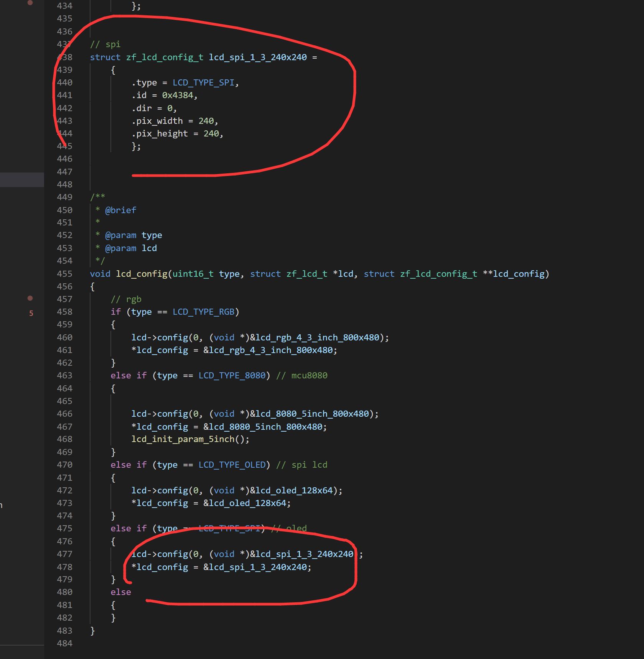Click **lcd_config parameter in the signature
644x659 pixels.
514,274
